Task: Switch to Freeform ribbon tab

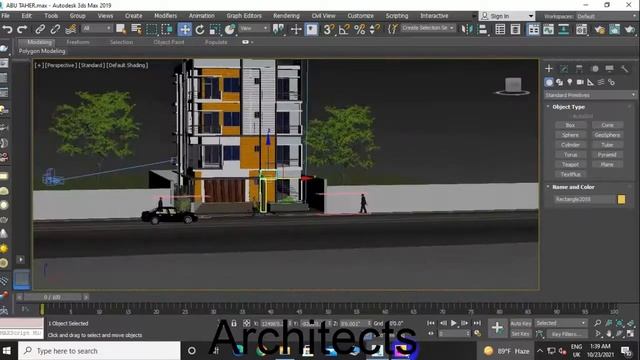Action: click(78, 42)
